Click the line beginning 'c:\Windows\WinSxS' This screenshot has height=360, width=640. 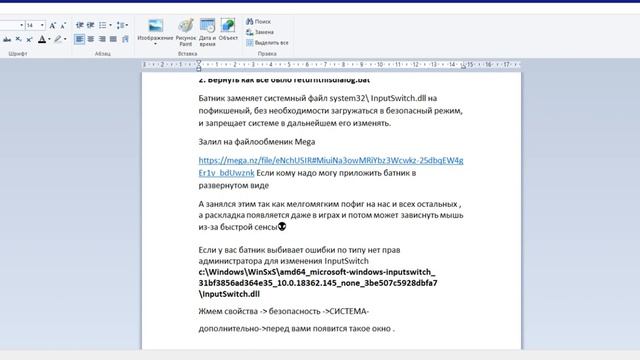(x=317, y=272)
